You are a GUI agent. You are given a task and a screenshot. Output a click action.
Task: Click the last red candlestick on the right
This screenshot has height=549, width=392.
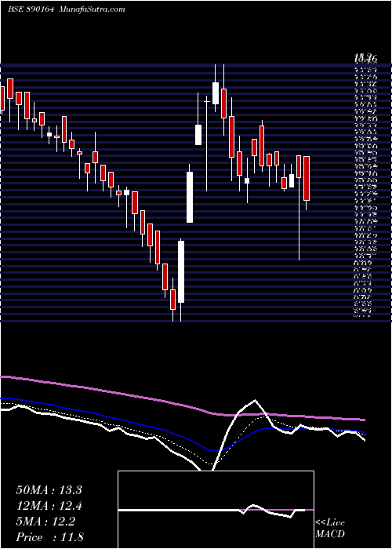pos(307,179)
